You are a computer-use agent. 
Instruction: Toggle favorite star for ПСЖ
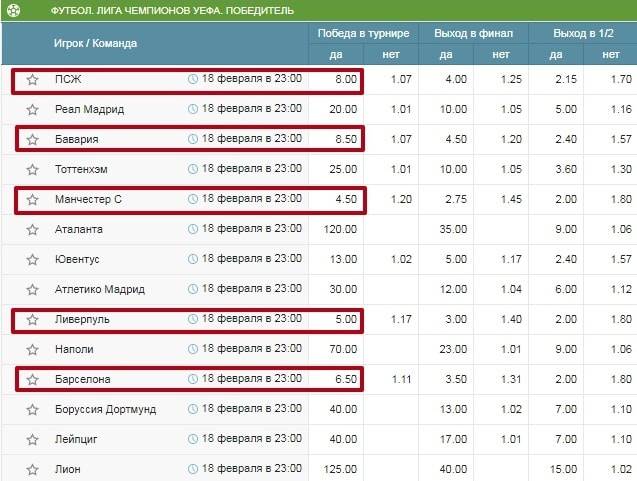point(32,79)
